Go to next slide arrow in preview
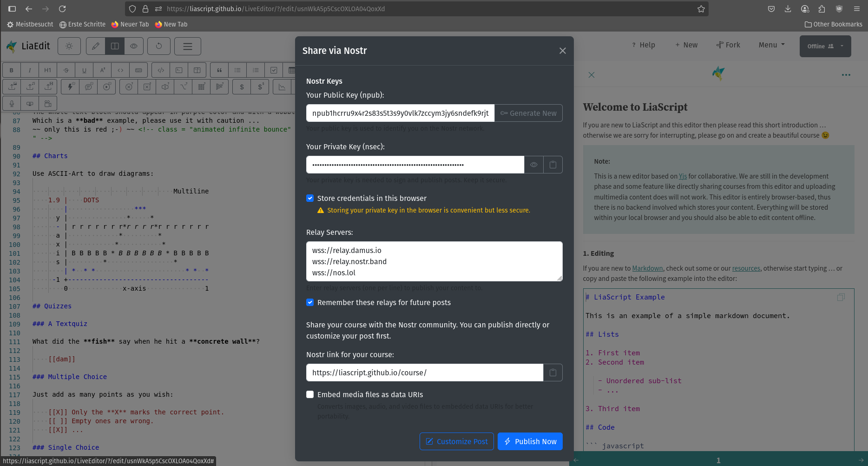This screenshot has width=868, height=466. pos(861,460)
